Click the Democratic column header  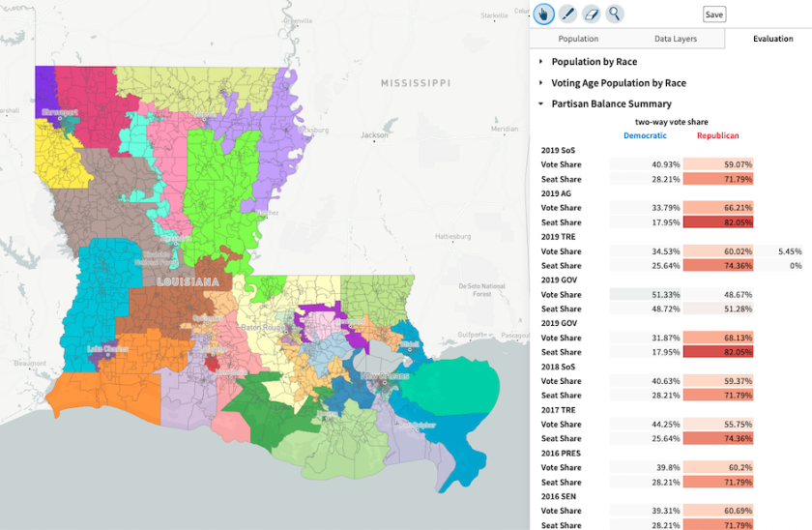click(645, 135)
